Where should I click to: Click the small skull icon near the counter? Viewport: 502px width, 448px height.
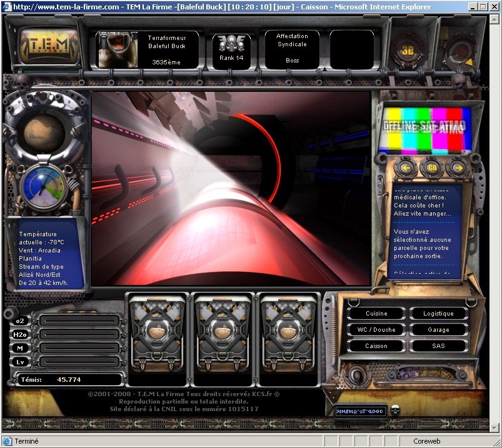point(395,411)
